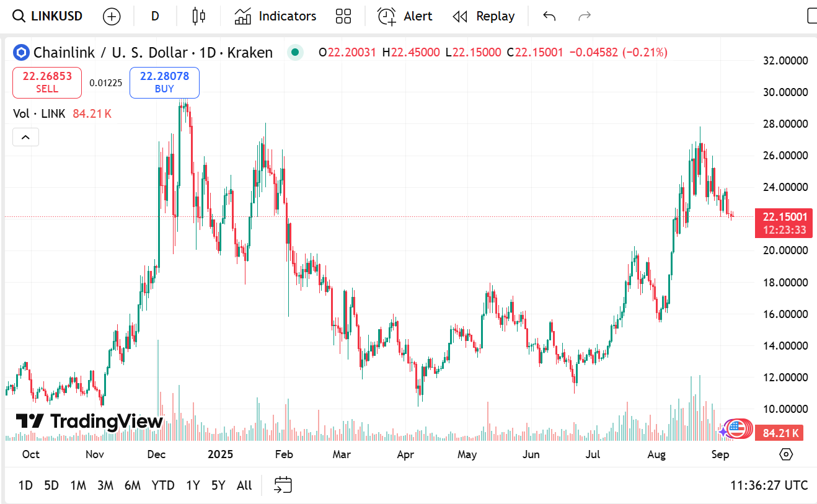Click the blue 22.28078 BUY button

click(x=164, y=82)
